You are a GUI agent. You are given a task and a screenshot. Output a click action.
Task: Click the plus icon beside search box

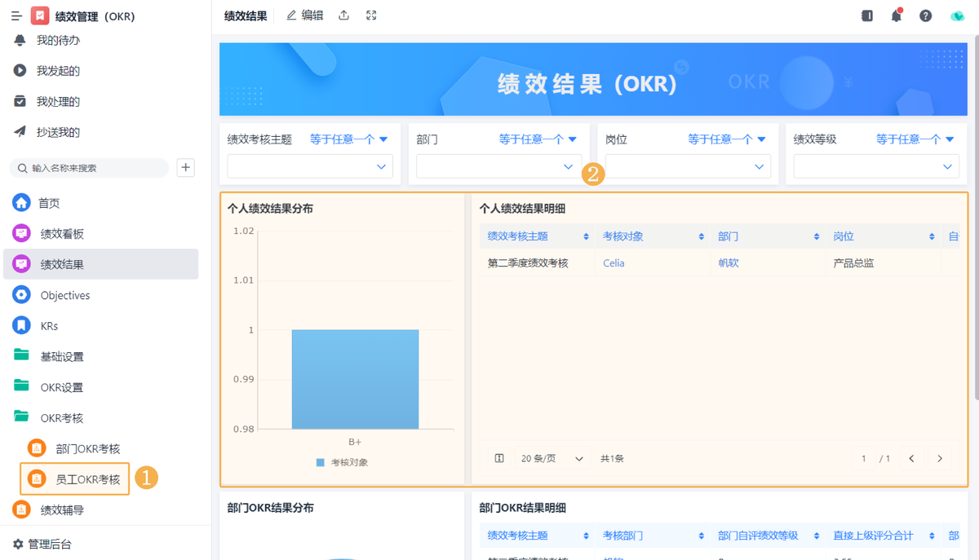[186, 168]
